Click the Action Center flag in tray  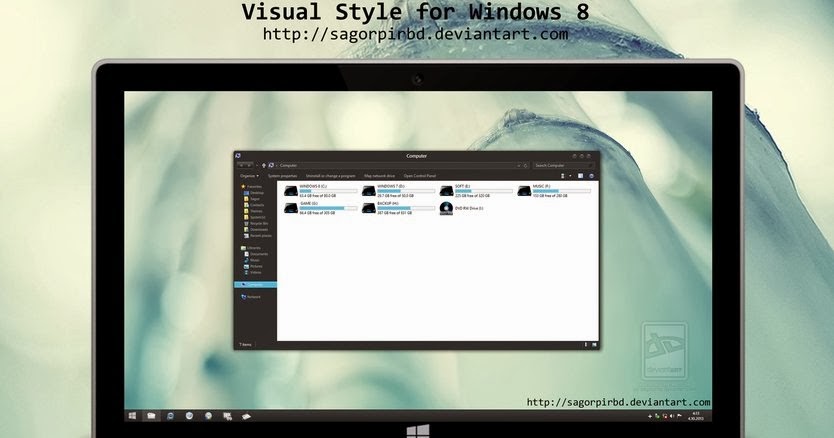(x=679, y=416)
